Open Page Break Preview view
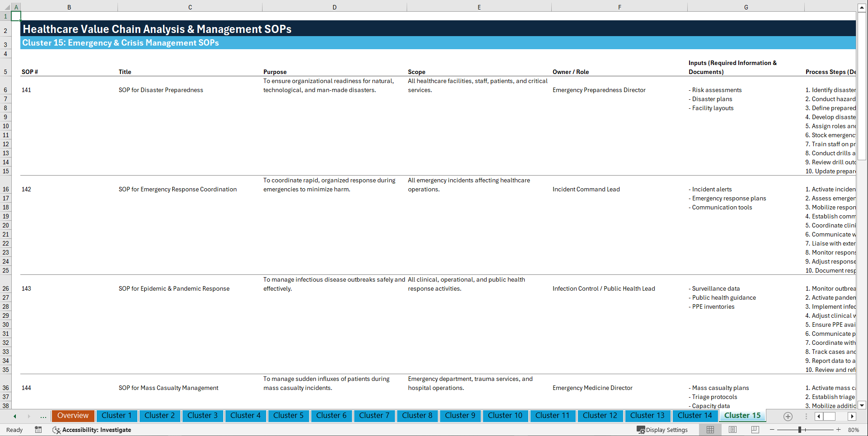This screenshot has width=868, height=436. pyautogui.click(x=755, y=430)
